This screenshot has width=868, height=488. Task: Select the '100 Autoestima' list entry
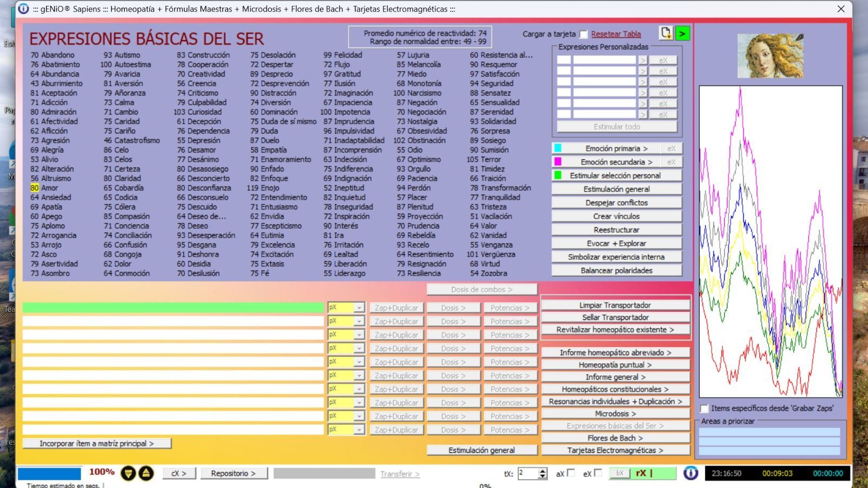125,65
